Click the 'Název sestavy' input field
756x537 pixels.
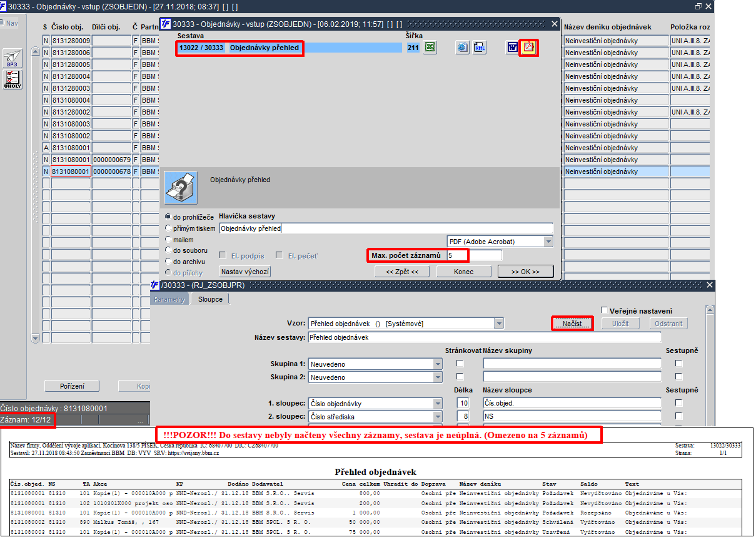(x=485, y=337)
